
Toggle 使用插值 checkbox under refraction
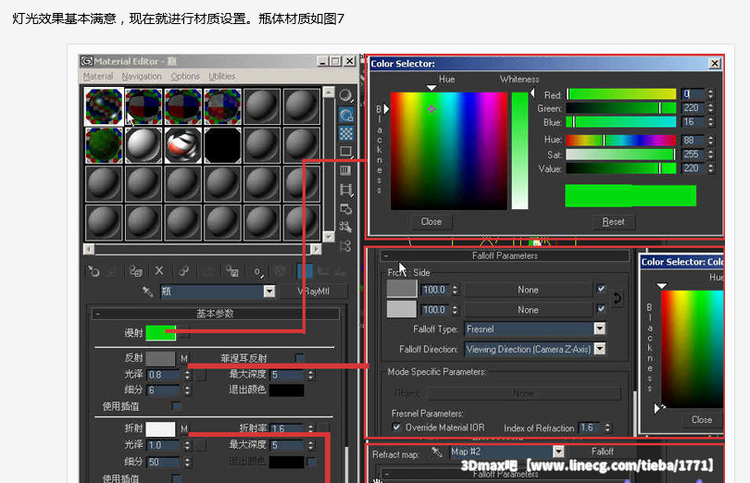(176, 478)
